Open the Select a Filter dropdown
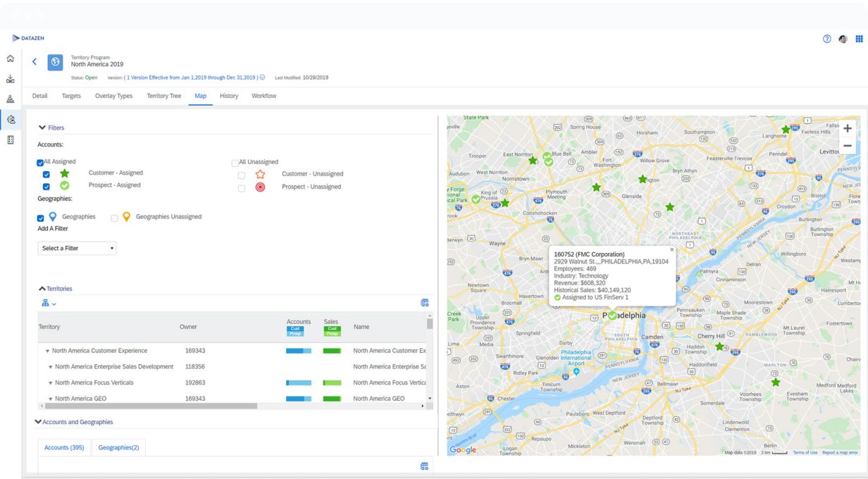Image resolution: width=868 pixels, height=479 pixels. pyautogui.click(x=77, y=249)
